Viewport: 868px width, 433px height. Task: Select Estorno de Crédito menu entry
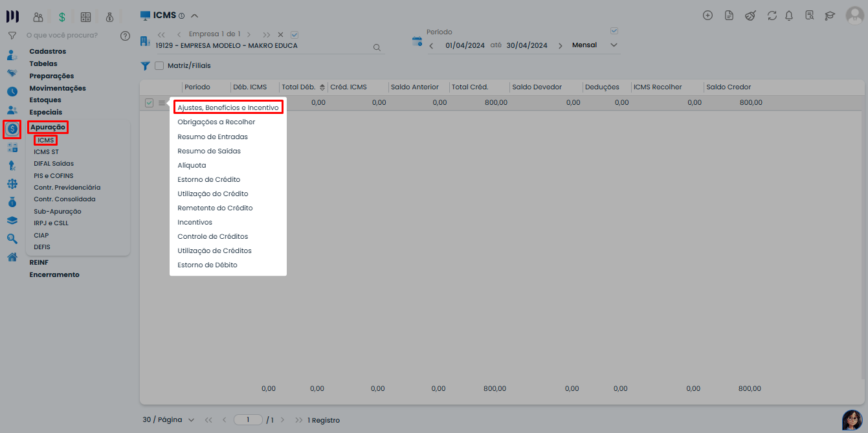(208, 179)
